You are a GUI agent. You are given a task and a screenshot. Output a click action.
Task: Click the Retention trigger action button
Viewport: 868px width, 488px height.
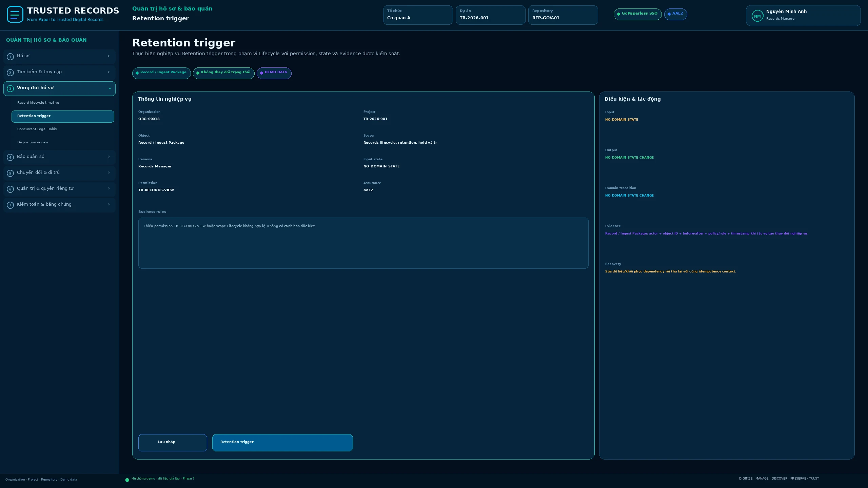pos(282,443)
